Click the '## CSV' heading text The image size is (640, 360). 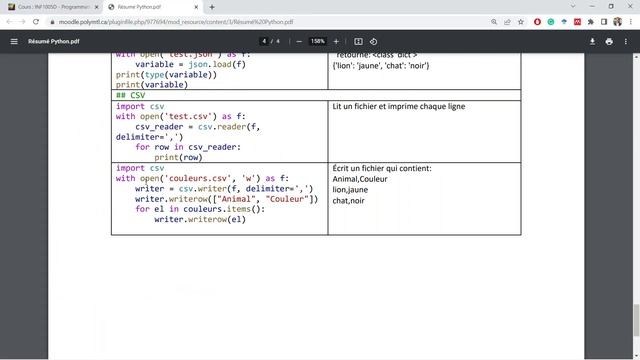[x=131, y=95]
